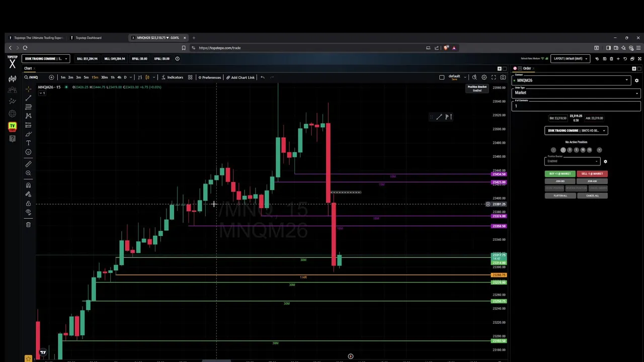Expand the Order Type Market dropdown

[x=576, y=93]
